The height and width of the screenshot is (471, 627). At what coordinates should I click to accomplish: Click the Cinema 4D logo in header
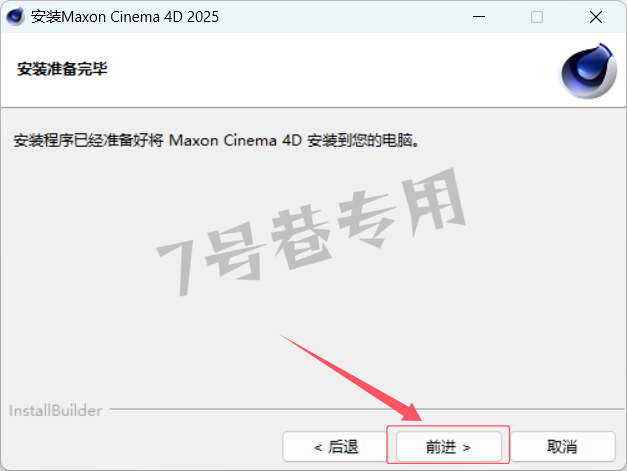[587, 70]
